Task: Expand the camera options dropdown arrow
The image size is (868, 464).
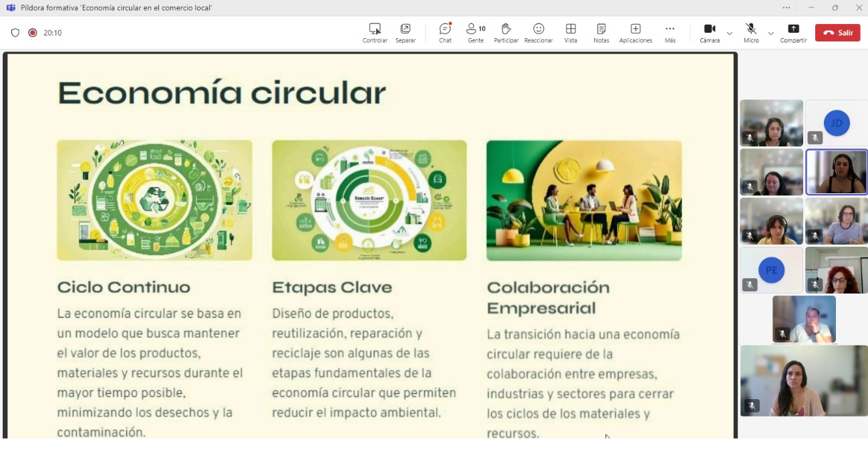Action: [730, 33]
